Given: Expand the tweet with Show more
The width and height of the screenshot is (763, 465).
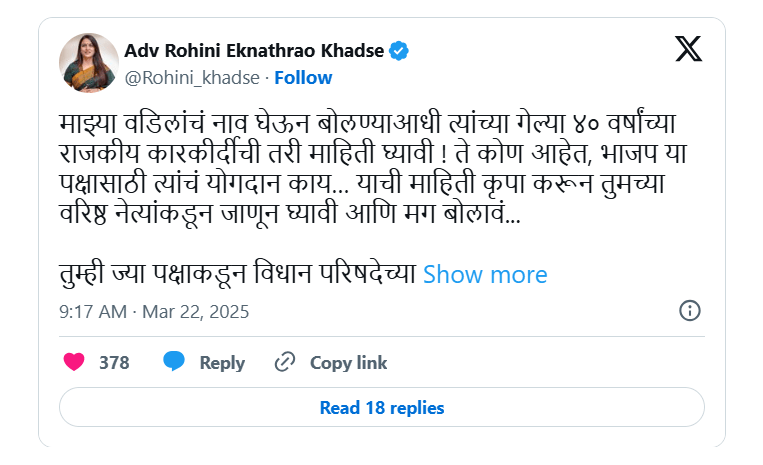Looking at the screenshot, I should click(x=485, y=275).
